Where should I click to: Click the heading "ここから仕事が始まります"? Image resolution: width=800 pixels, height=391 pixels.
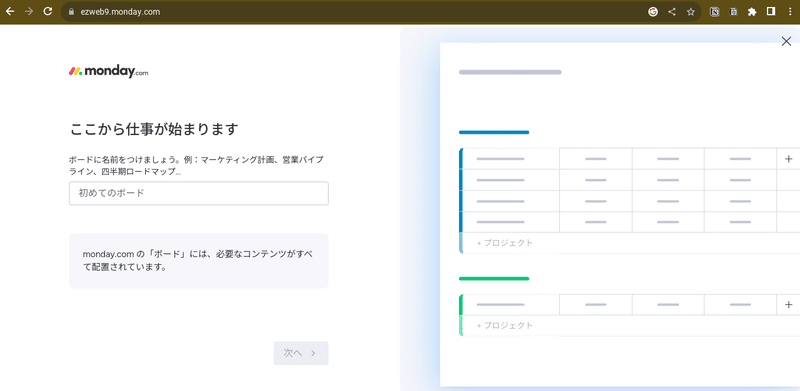pos(154,130)
